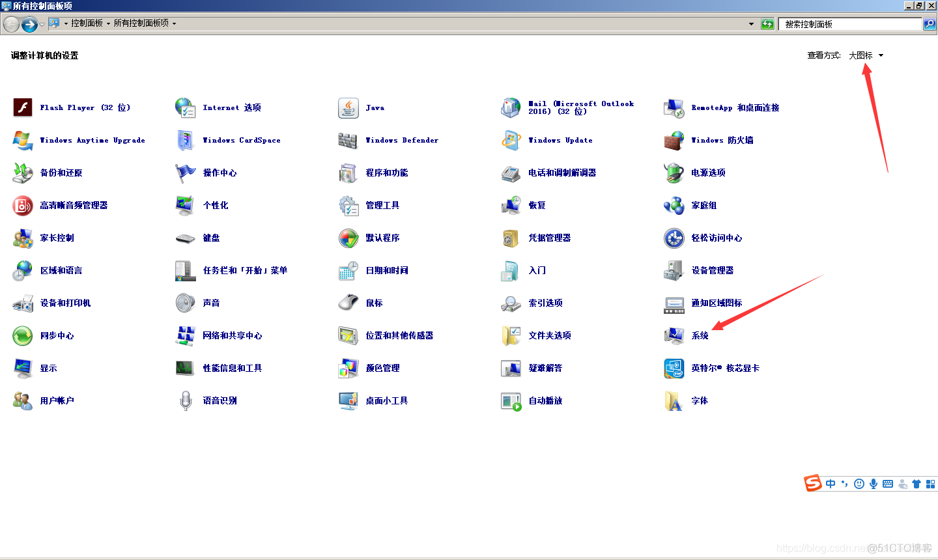Open 字体 folder icon
The image size is (938, 560).
coord(674,400)
